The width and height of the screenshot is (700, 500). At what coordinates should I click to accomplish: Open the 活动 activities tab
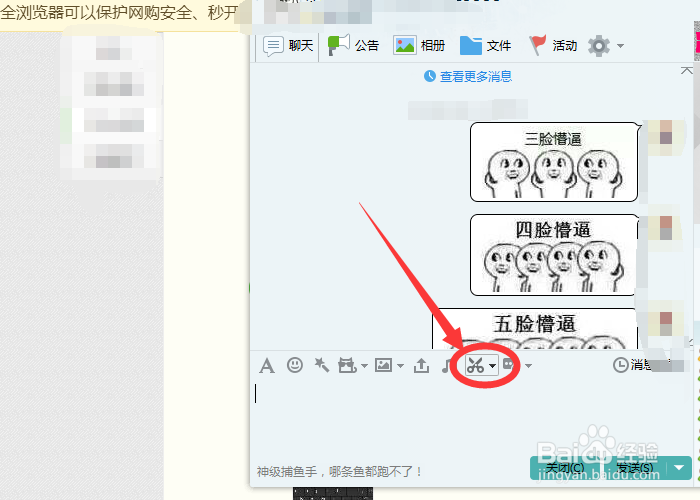(x=553, y=46)
